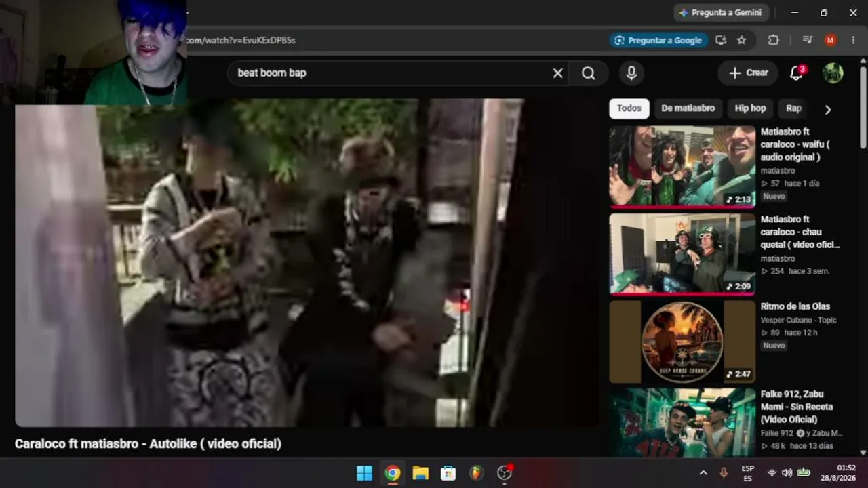Switch to OBS Studio in the taskbar

pos(505,473)
